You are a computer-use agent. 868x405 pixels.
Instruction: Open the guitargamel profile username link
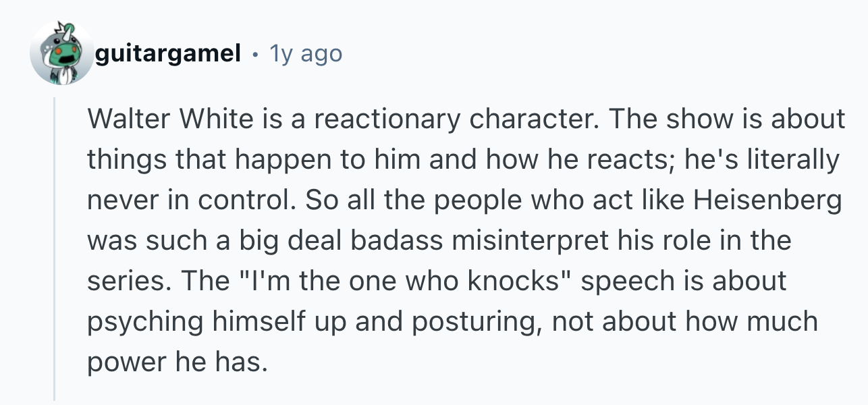[x=169, y=53]
